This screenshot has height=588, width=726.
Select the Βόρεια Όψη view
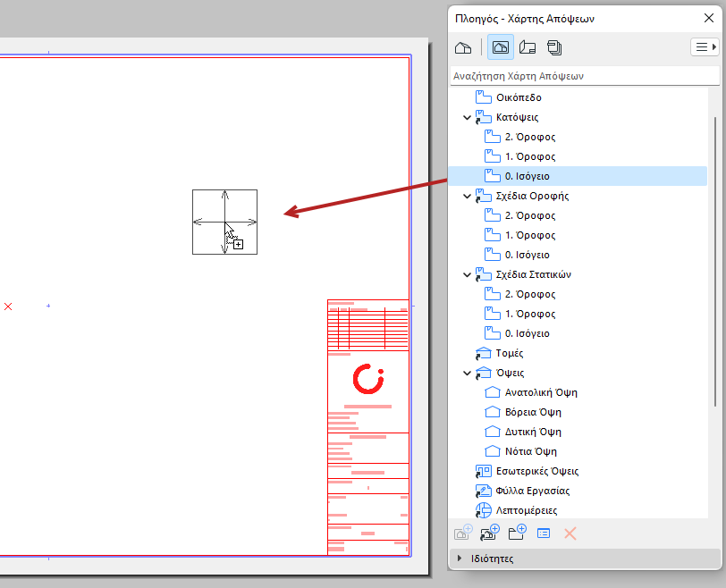(523, 412)
